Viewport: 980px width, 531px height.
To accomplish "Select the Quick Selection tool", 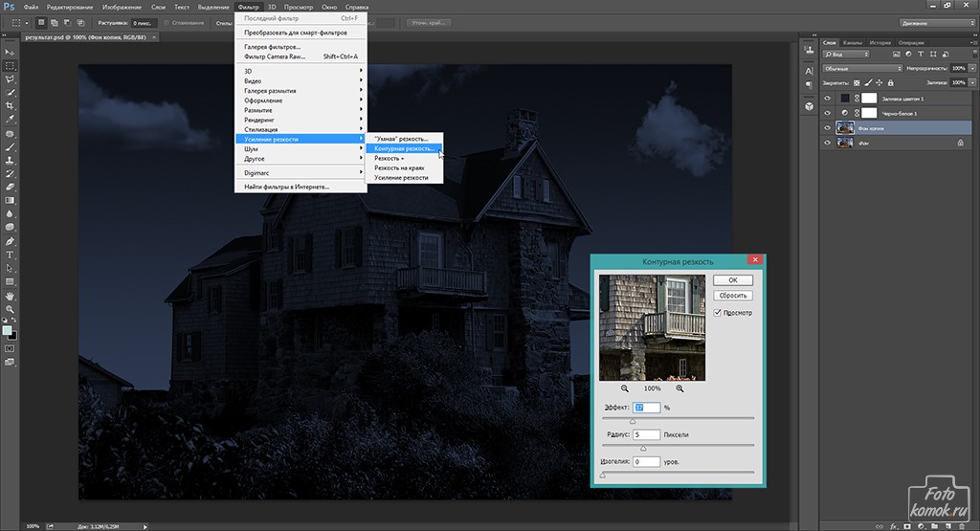I will pos(10,93).
